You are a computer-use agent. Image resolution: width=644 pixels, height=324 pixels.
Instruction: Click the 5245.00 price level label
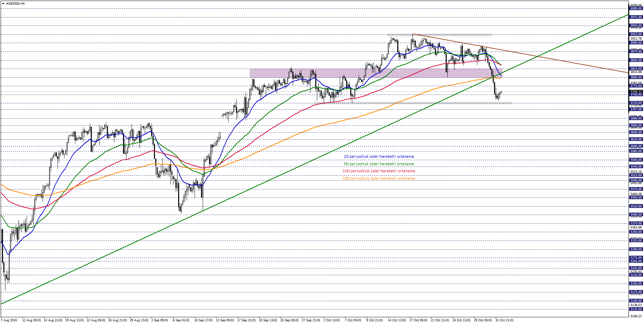pyautogui.click(x=636, y=268)
